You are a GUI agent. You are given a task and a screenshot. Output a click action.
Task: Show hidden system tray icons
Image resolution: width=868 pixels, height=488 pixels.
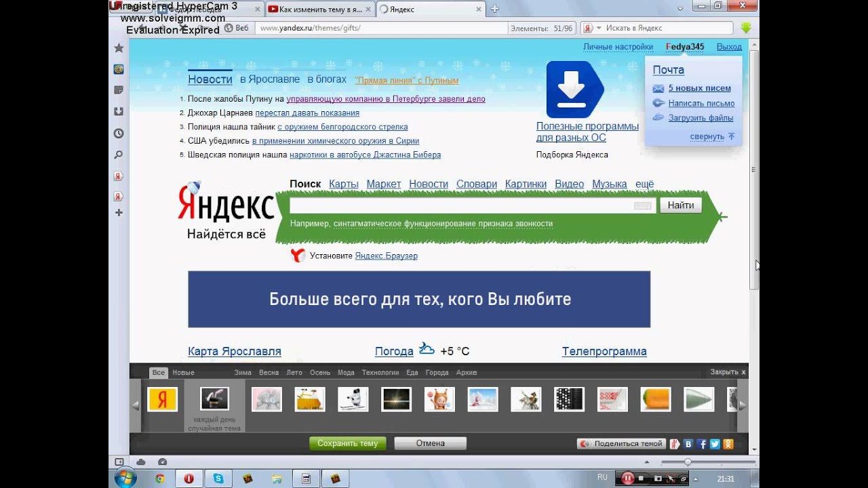(x=695, y=479)
